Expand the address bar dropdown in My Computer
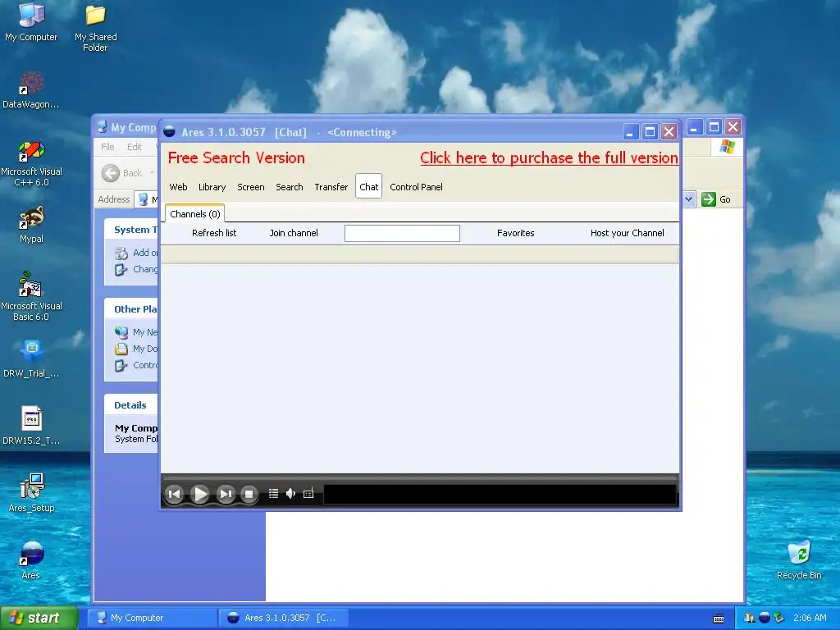This screenshot has width=840, height=630. point(689,199)
